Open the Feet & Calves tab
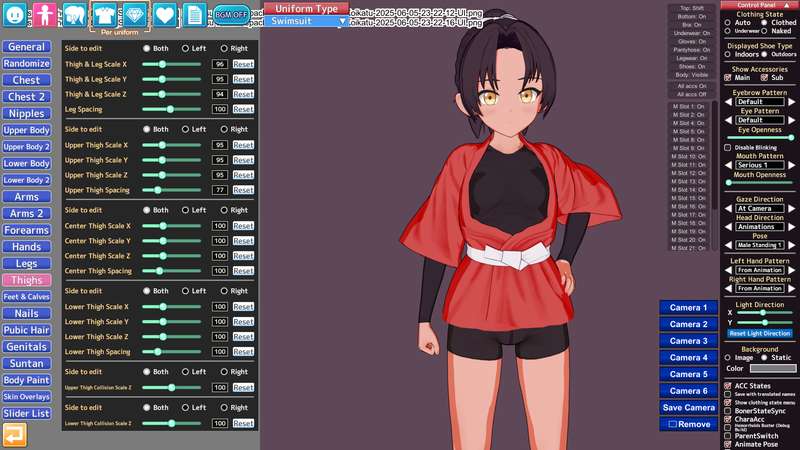 [27, 296]
